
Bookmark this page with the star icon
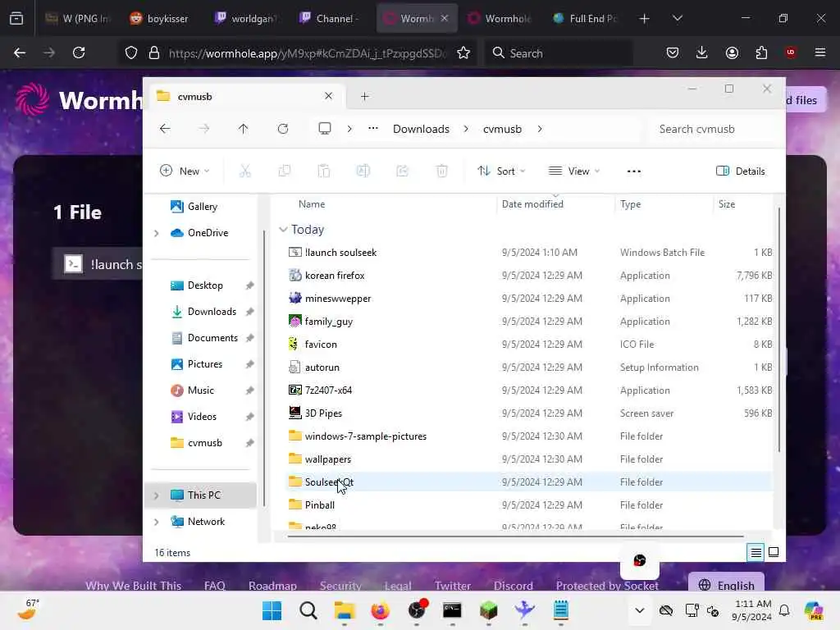coord(463,52)
